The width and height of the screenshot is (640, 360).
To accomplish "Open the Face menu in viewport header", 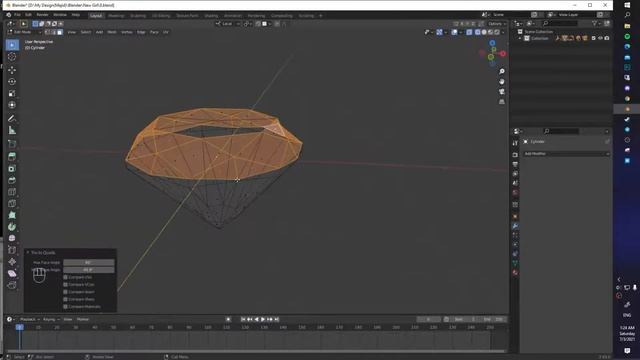I will click(x=154, y=32).
